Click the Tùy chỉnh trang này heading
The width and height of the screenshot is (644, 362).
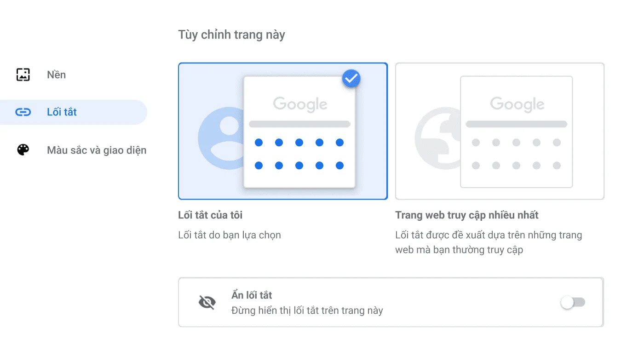click(x=231, y=34)
